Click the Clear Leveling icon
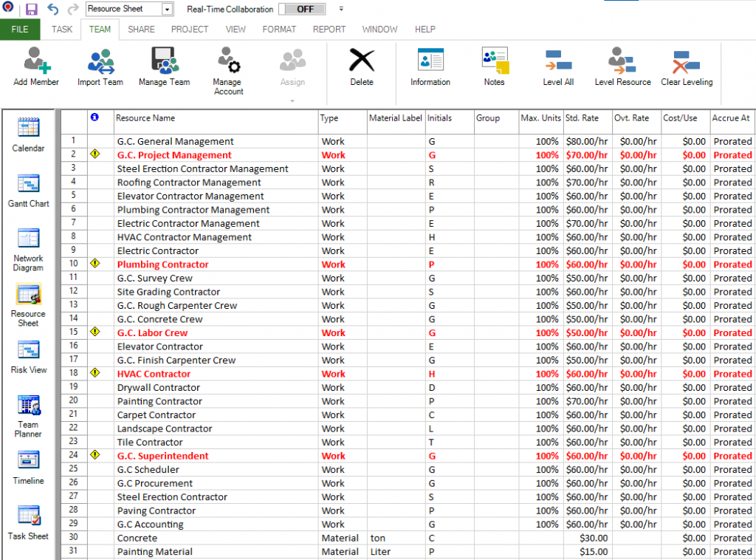The width and height of the screenshot is (756, 560). [x=686, y=66]
